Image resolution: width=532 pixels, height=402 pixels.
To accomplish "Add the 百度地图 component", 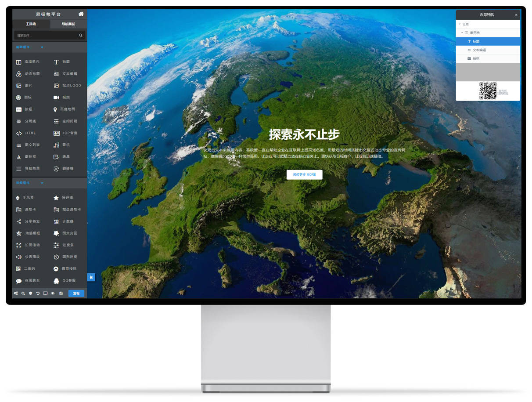I will point(64,109).
